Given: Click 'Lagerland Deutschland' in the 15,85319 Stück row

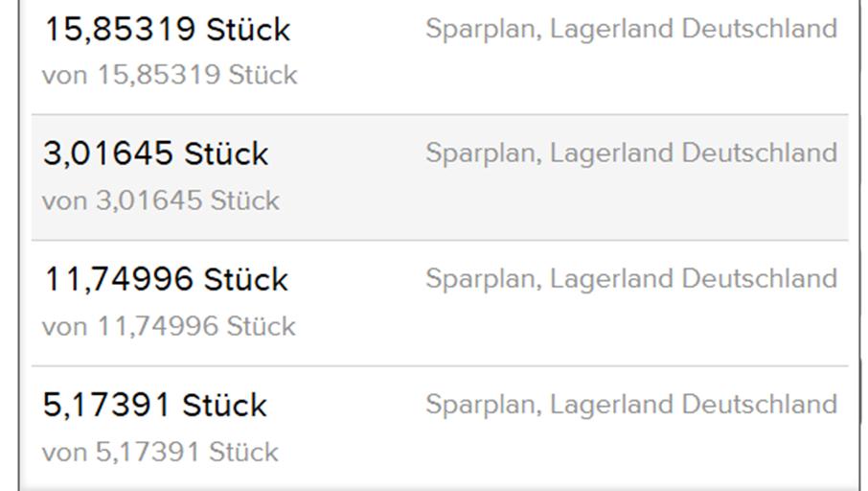Looking at the screenshot, I should coord(694,29).
